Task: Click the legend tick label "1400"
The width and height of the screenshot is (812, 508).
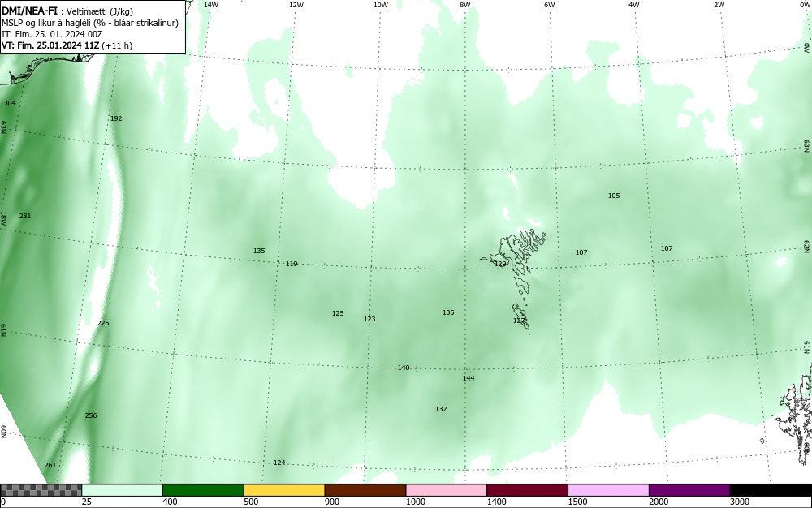Action: coord(497,502)
